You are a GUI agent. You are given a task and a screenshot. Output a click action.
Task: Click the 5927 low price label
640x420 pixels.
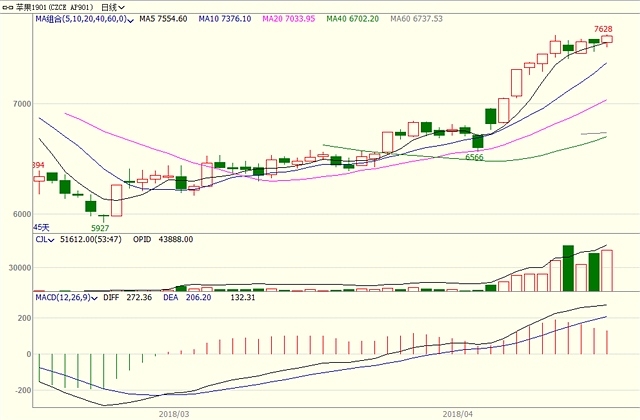click(100, 228)
